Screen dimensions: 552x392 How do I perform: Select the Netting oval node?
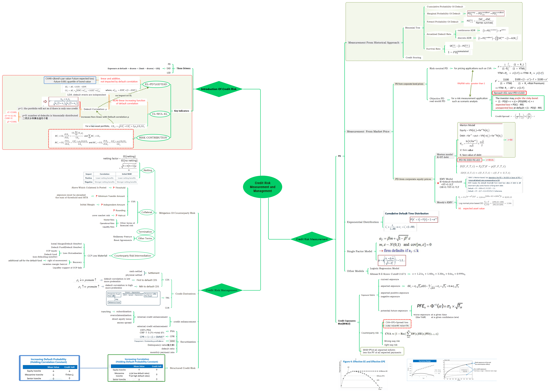point(148,170)
